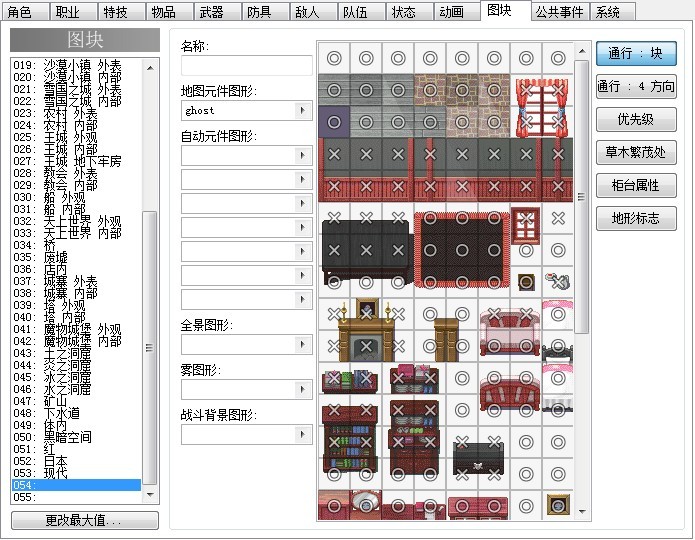Image resolution: width=695 pixels, height=540 pixels.
Task: Click the pink bed canopy tile
Action: [x=558, y=314]
